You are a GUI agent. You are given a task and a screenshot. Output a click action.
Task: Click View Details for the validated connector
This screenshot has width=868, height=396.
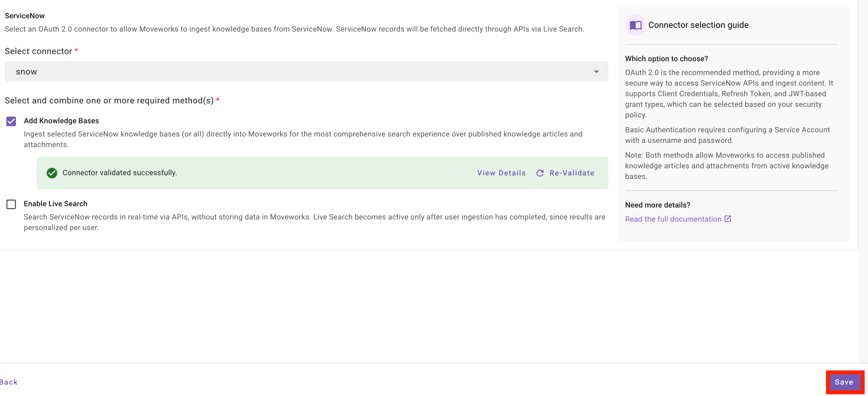click(501, 173)
